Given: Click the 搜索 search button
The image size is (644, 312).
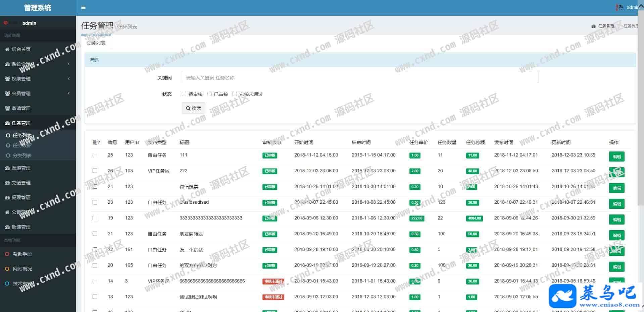Looking at the screenshot, I should (x=194, y=108).
